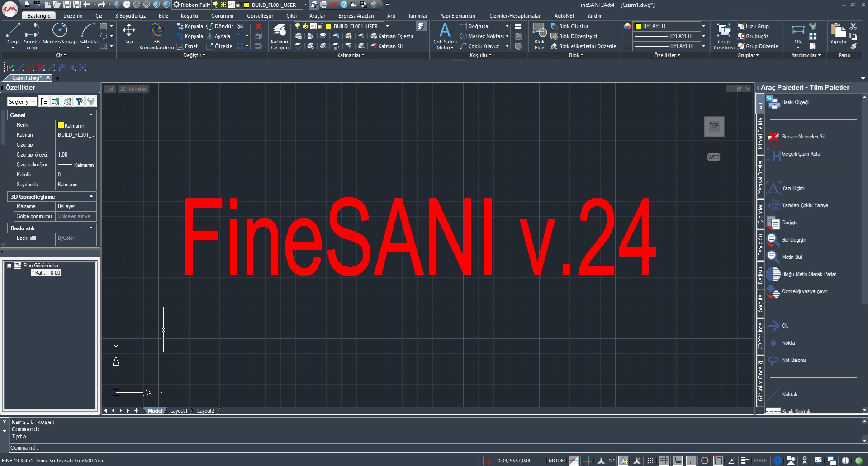The image size is (868, 466).
Task: Open Blok Düzenleyici block editor
Action: (x=574, y=36)
